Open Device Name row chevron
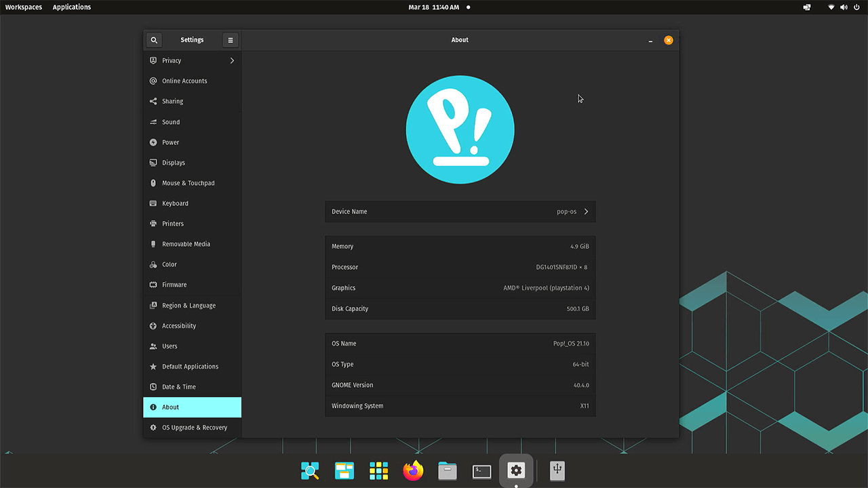This screenshot has width=868, height=488. [586, 211]
